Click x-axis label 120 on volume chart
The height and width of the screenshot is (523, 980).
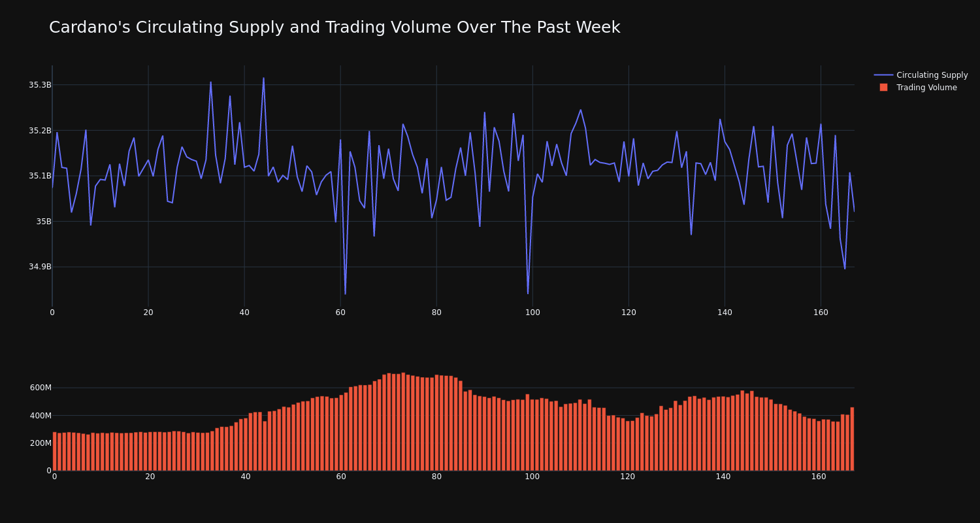pos(628,477)
